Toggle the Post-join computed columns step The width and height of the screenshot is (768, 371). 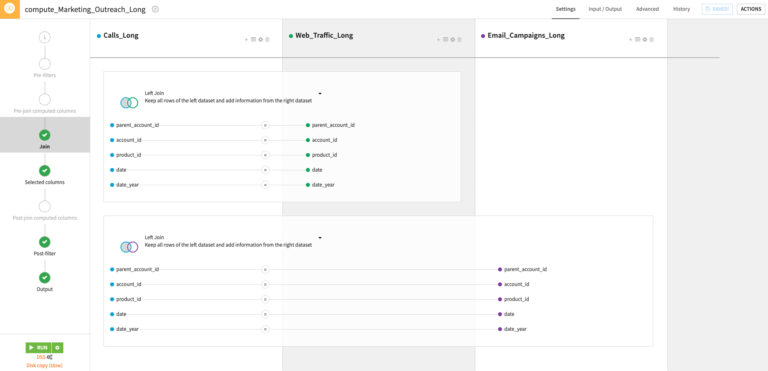(45, 206)
